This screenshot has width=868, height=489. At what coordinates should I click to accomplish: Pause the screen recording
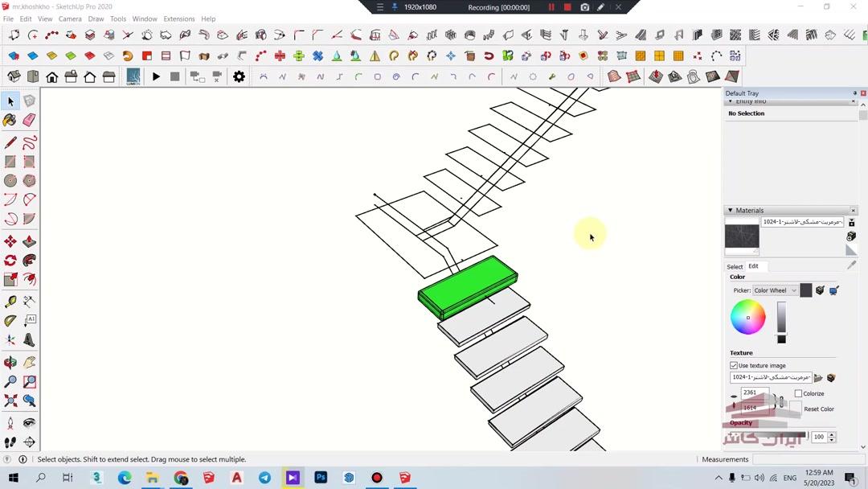point(551,7)
